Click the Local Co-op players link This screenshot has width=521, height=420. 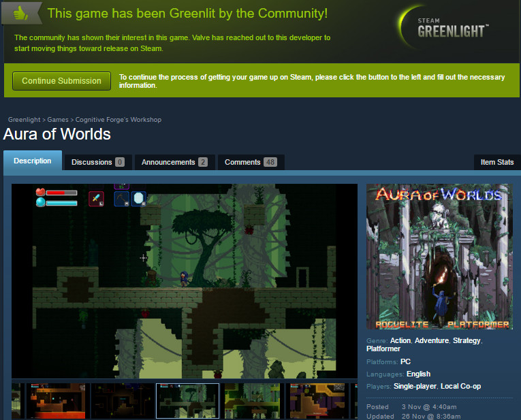460,386
